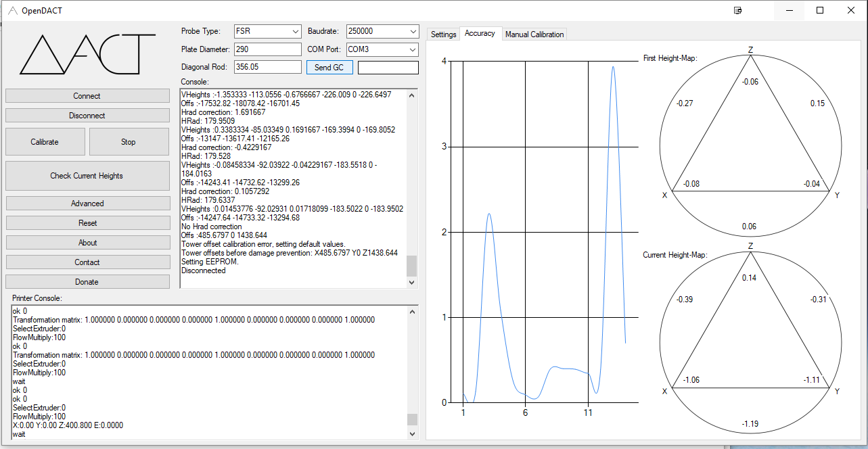
Task: Click the Send GC button
Action: tap(329, 68)
